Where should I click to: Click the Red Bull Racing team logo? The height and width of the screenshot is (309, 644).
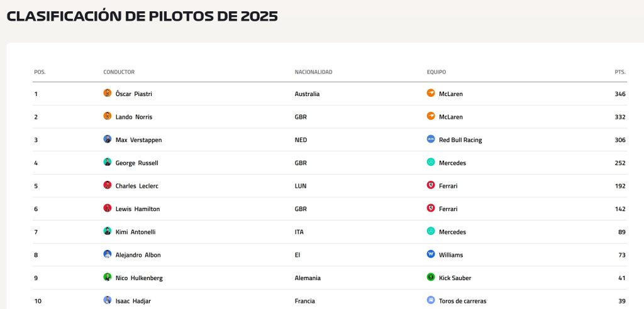(x=431, y=139)
